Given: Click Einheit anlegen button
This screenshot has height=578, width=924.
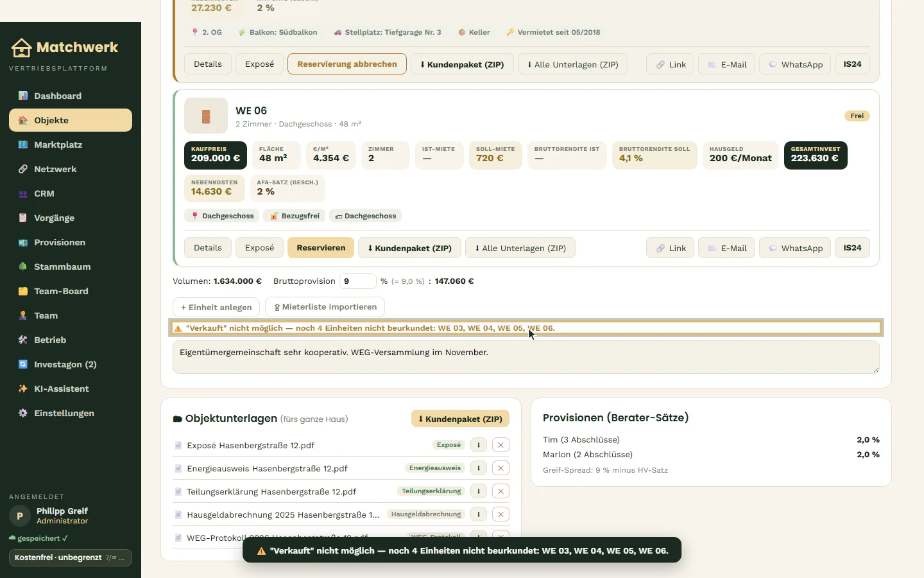Looking at the screenshot, I should point(216,307).
